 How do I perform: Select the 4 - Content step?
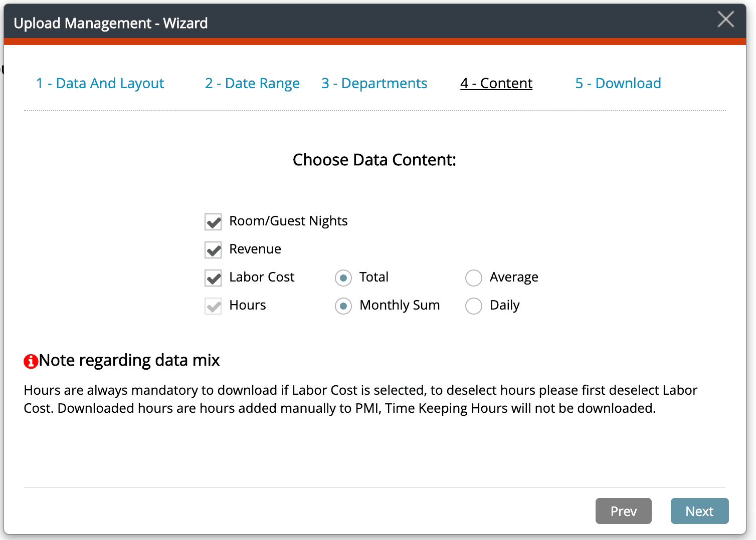coord(496,83)
